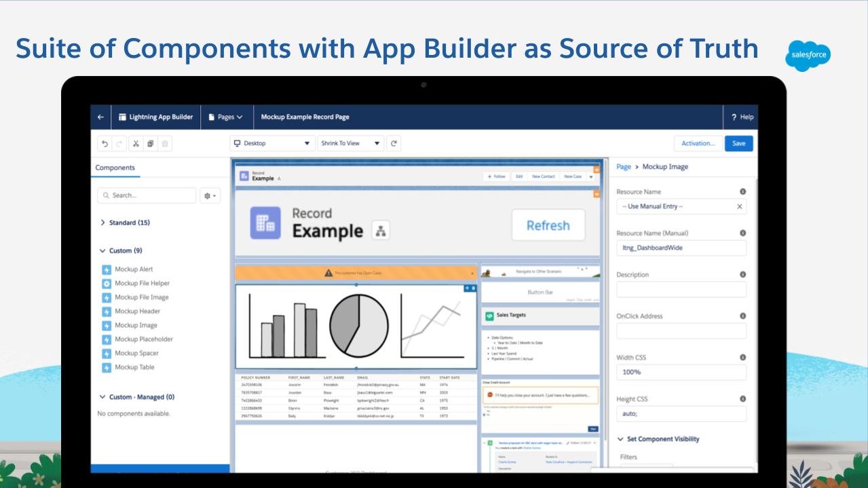Image resolution: width=868 pixels, height=488 pixels.
Task: Click the Width CSS input field
Action: pos(681,372)
